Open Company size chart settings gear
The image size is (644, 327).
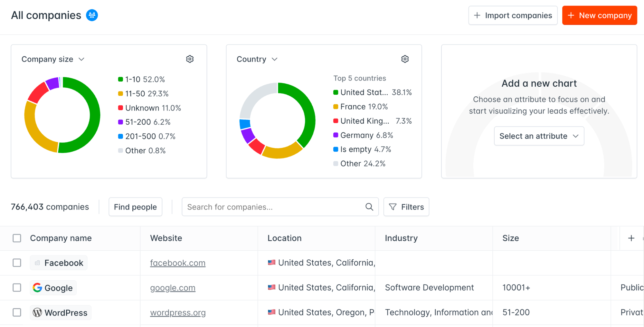[190, 59]
